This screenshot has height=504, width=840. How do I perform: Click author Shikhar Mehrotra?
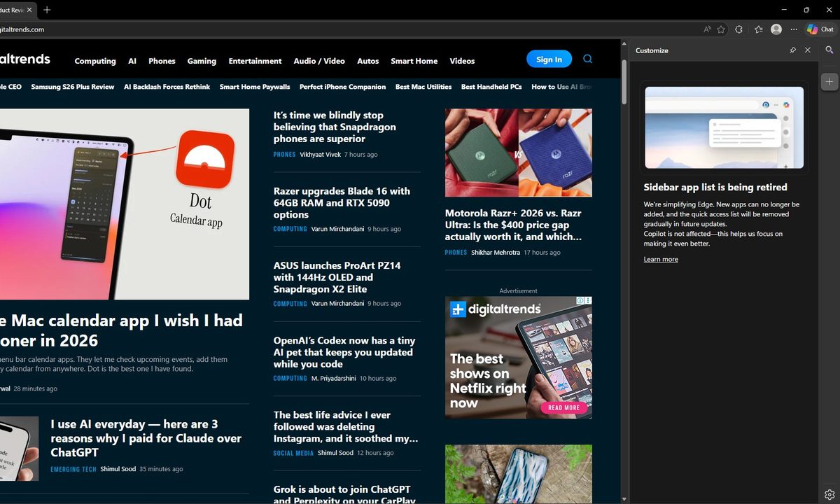496,253
